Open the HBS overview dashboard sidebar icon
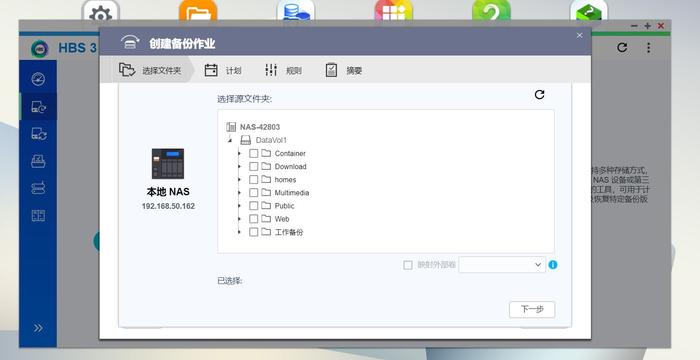The image size is (700, 360). pos(38,79)
